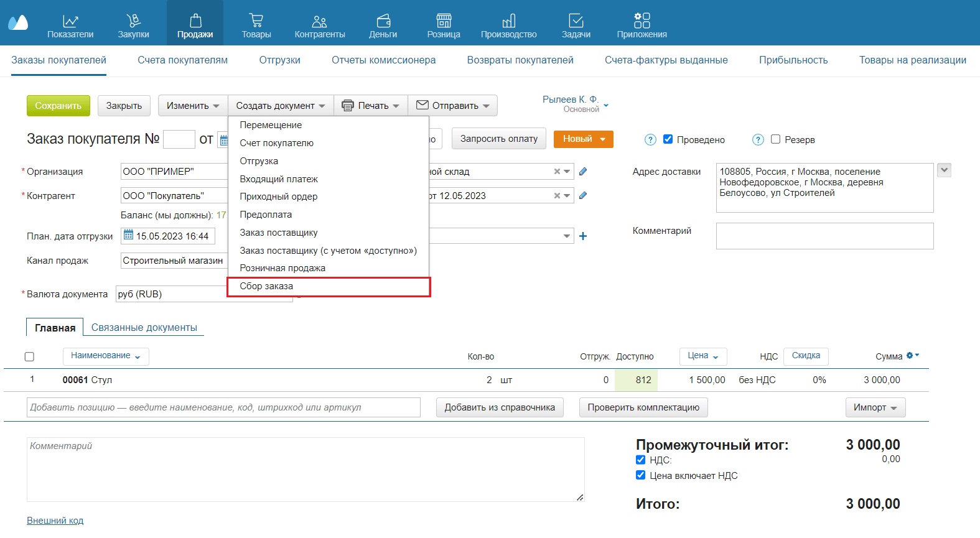Open the Закупки cart icon
This screenshot has width=980, height=538.
point(133,21)
